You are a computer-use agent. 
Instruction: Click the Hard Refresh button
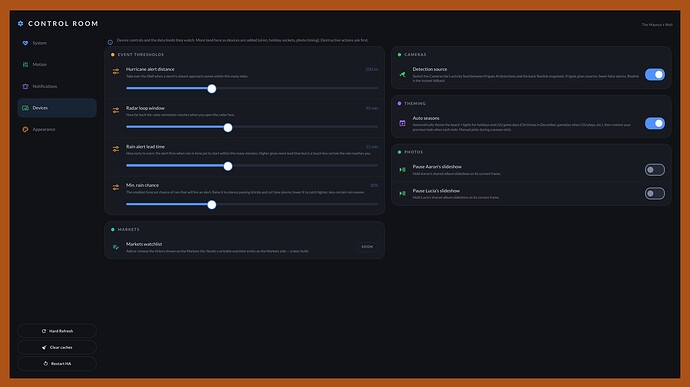57,331
